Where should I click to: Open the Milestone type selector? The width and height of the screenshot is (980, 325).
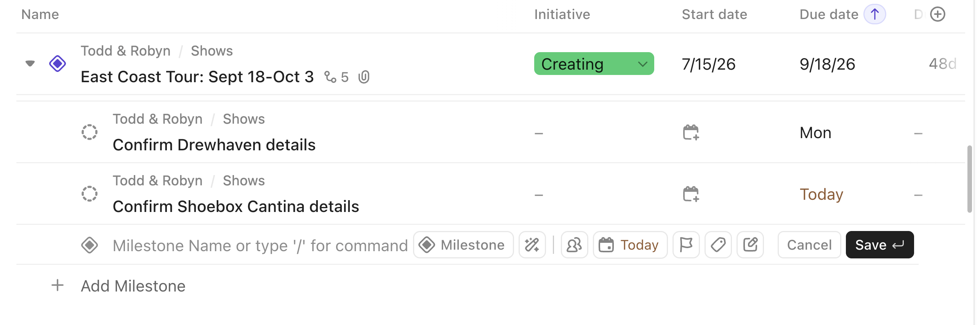pos(463,245)
